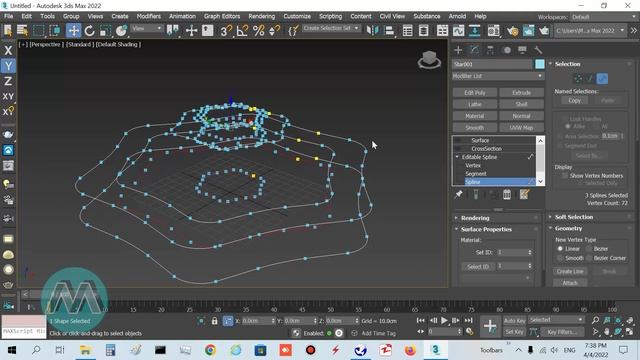Click the Segment sub-object selection icon

pos(590,78)
